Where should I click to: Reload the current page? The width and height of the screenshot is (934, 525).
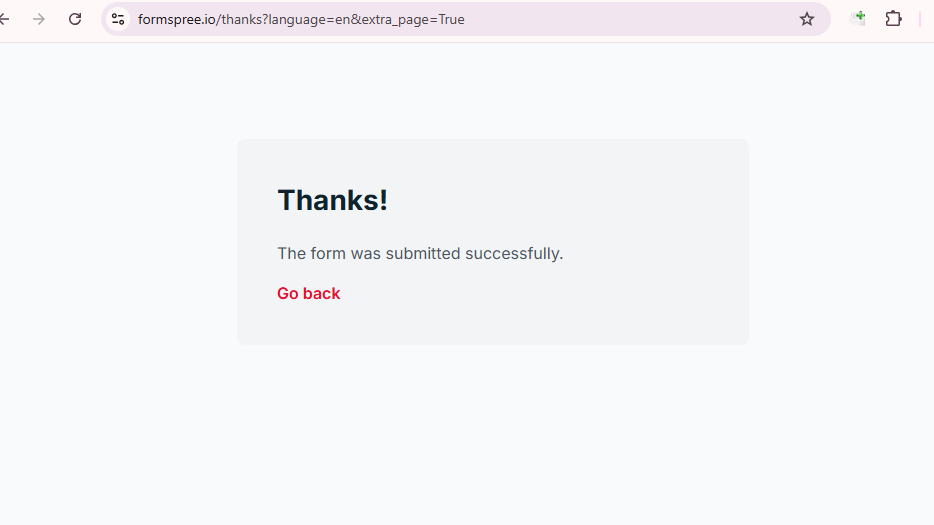(x=75, y=19)
